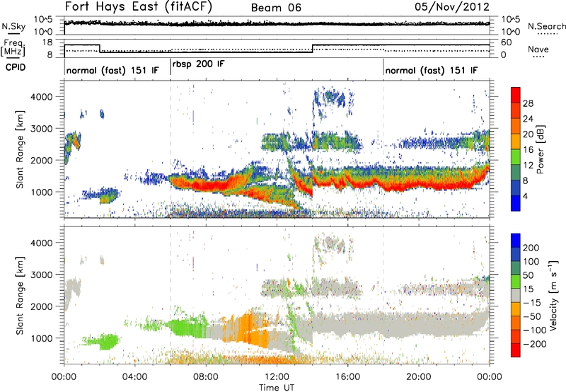The height and width of the screenshot is (392, 566).
Task: Click "normal (fast) 151 IF" label starting at 18:00
Action: [432, 70]
